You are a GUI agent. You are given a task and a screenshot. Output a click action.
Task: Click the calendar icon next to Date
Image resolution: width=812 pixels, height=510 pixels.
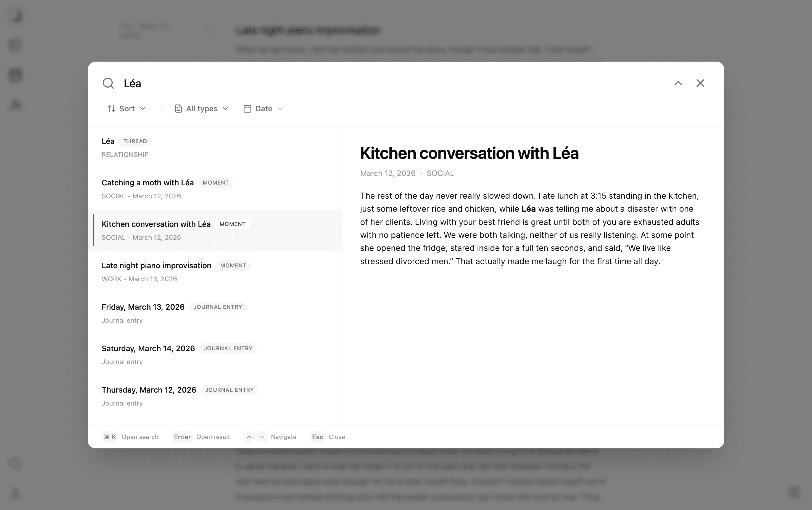(247, 108)
